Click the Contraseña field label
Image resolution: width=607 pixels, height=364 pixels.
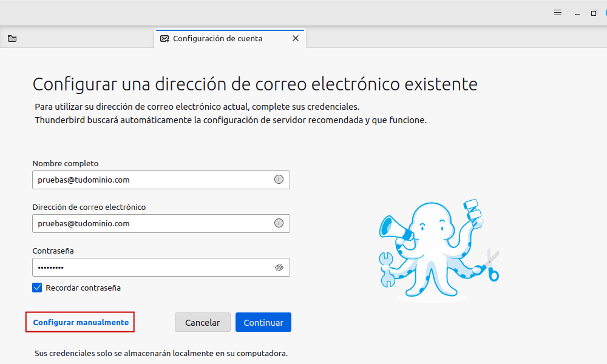tap(53, 251)
